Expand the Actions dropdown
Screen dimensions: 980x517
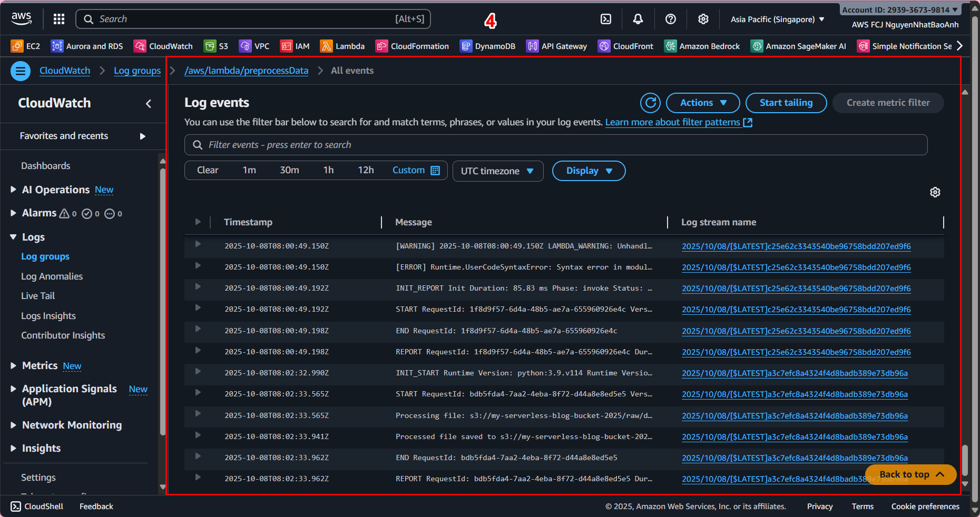pos(703,103)
